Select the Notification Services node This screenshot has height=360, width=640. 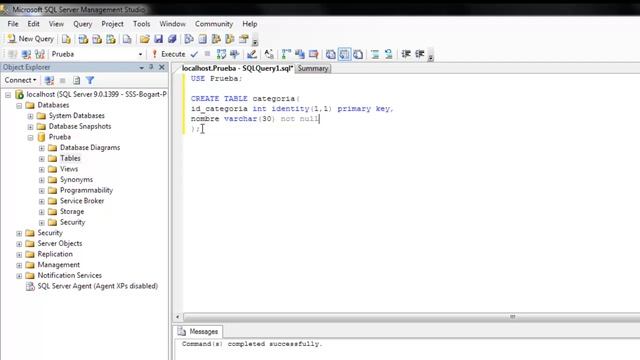click(69, 276)
